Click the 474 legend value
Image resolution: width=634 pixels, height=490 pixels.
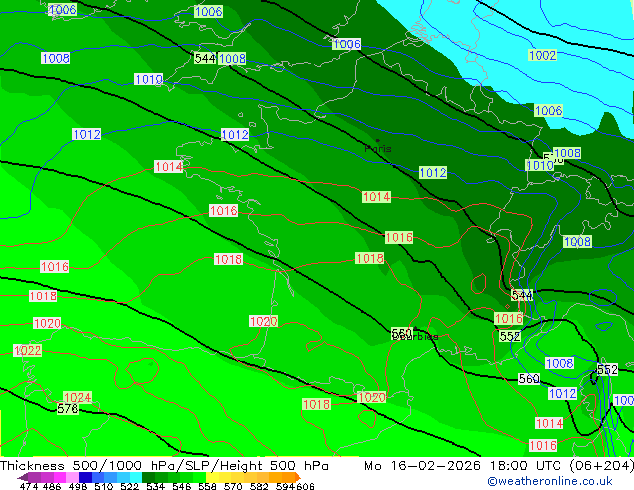coord(29,486)
